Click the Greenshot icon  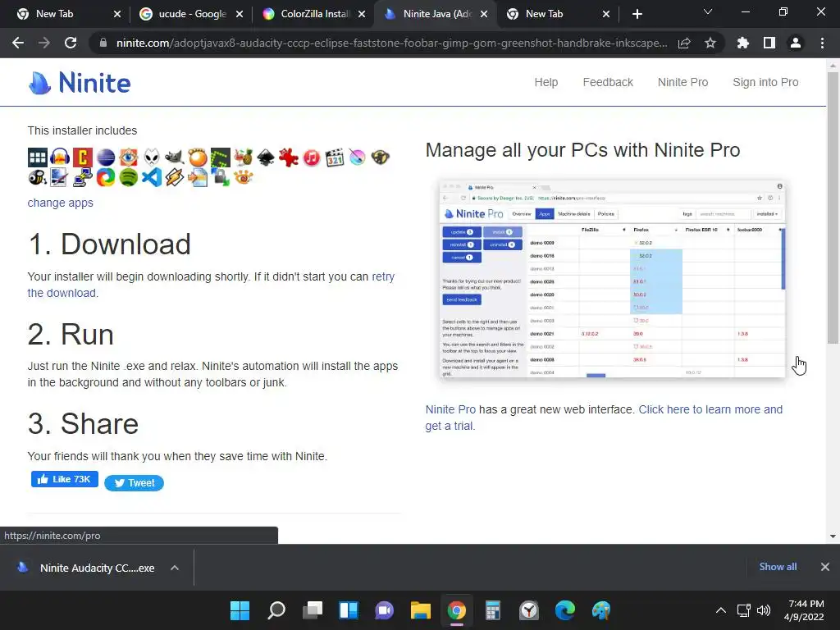click(x=220, y=157)
